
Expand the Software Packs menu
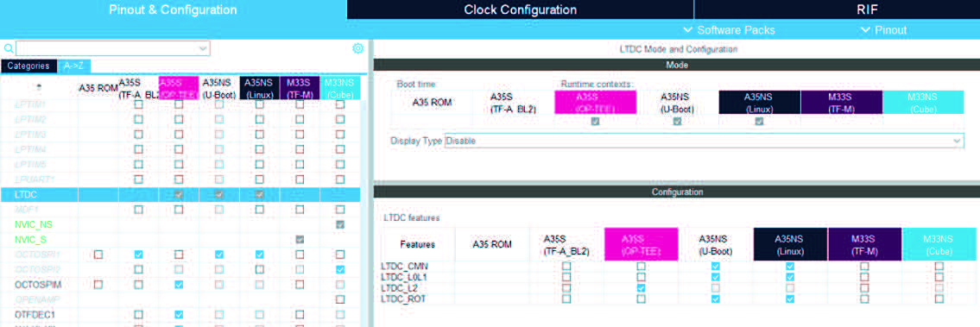coord(729,30)
